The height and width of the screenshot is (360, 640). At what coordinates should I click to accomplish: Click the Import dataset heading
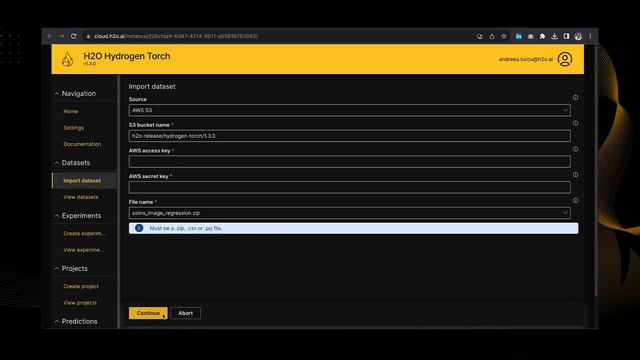click(152, 87)
